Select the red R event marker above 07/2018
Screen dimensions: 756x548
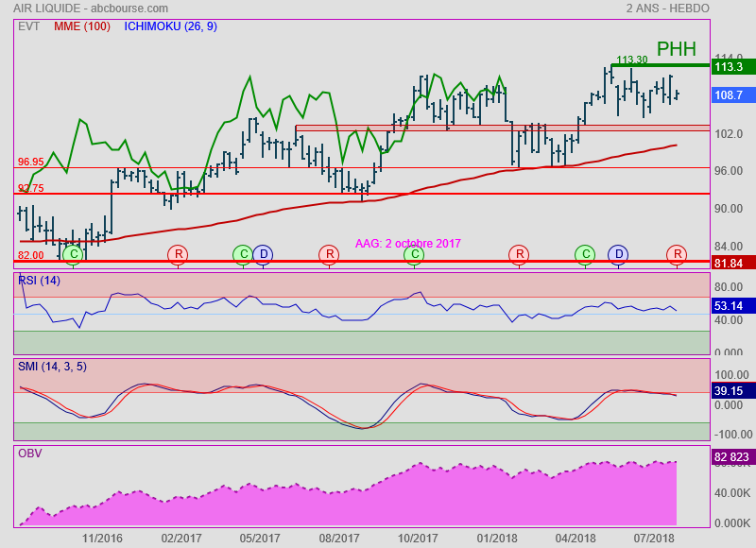(677, 254)
